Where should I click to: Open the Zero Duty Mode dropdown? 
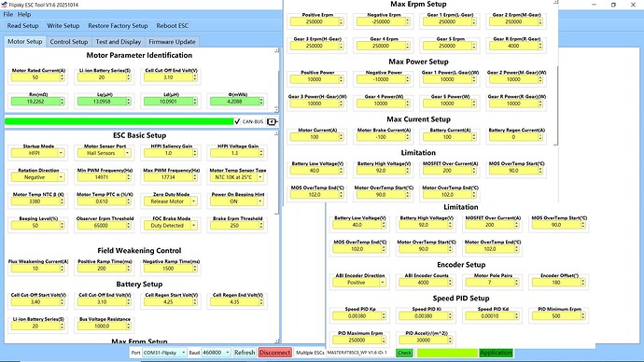point(193,202)
